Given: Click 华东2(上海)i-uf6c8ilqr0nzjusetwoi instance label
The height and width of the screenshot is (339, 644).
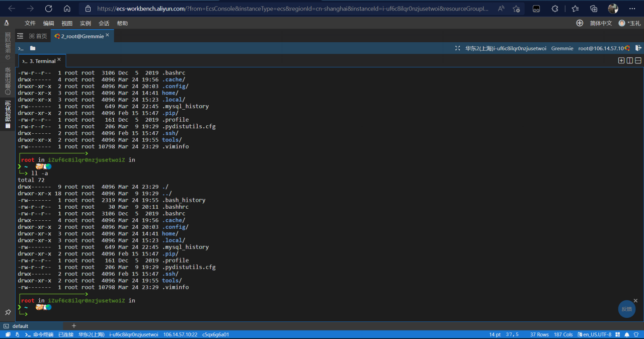Looking at the screenshot, I should 506,48.
